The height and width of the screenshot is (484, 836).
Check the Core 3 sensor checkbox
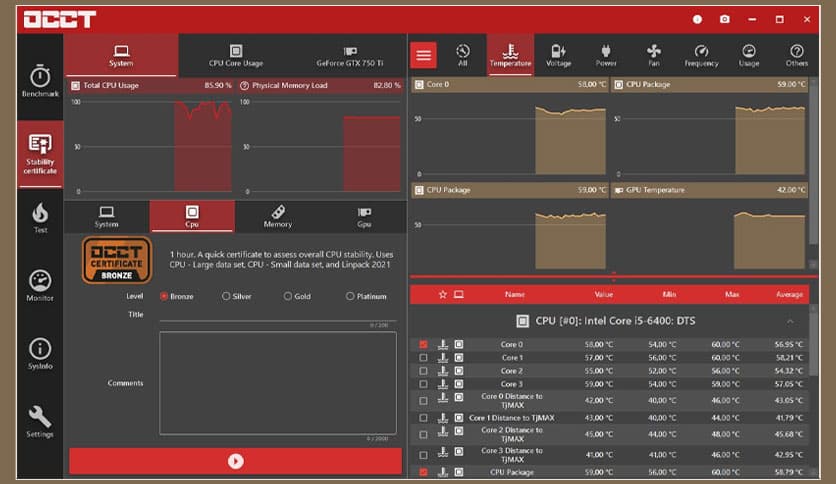(423, 384)
